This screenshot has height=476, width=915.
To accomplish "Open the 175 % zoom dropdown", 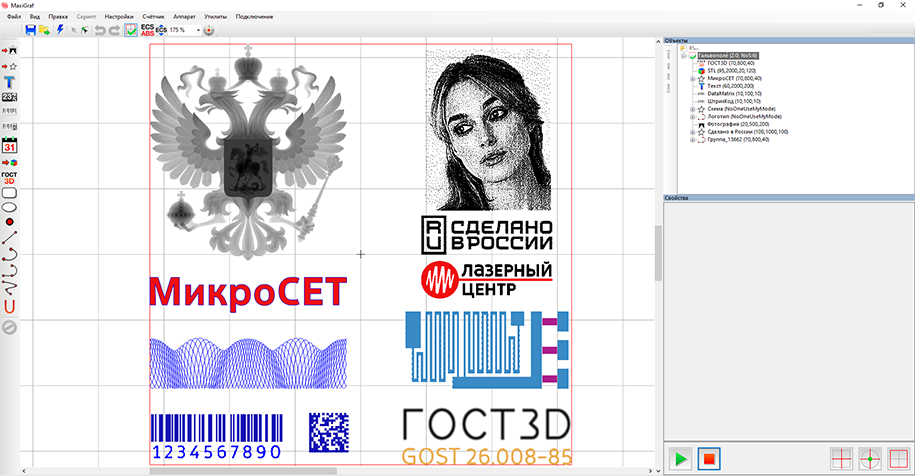I will [x=198, y=30].
